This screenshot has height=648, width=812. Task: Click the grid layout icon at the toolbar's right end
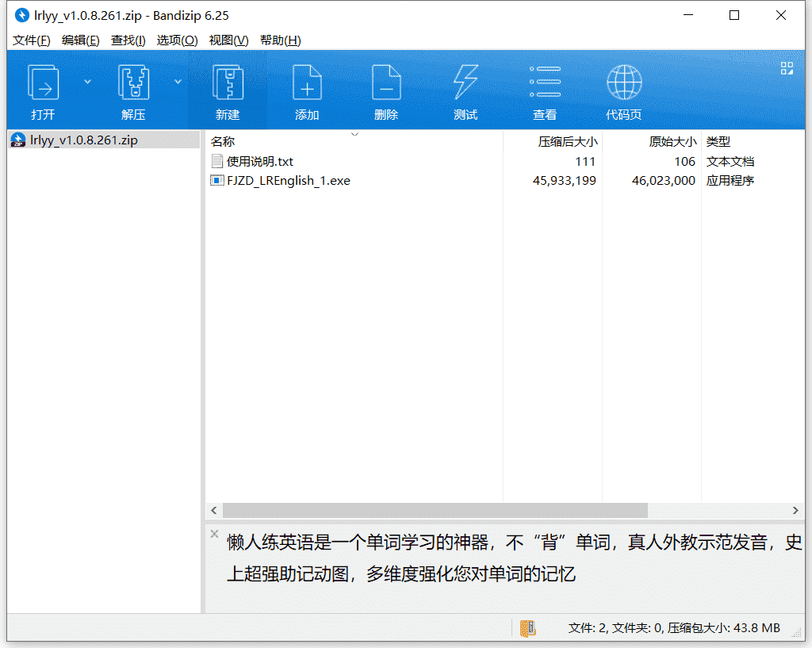tap(787, 68)
